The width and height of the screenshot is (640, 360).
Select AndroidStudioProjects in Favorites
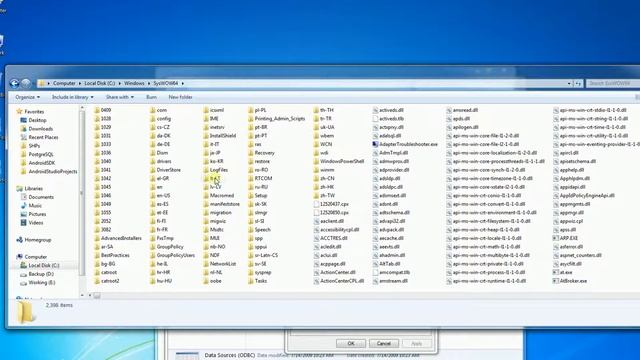53,171
